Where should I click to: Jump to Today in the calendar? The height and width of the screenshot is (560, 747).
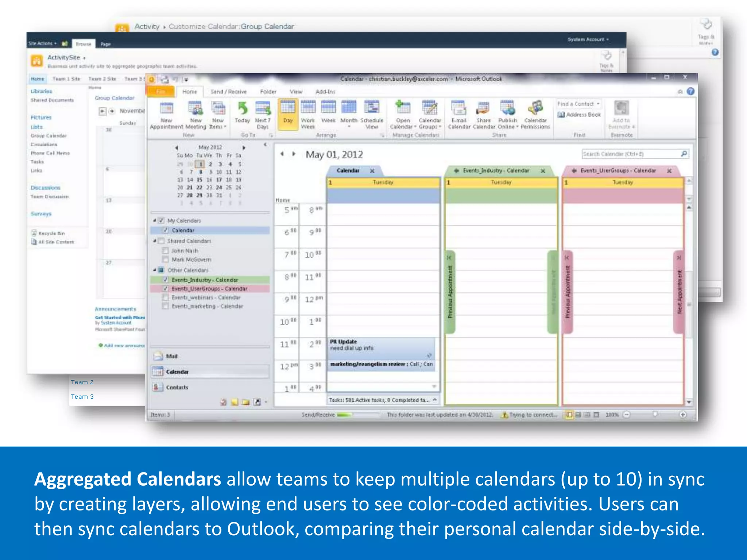pyautogui.click(x=242, y=113)
